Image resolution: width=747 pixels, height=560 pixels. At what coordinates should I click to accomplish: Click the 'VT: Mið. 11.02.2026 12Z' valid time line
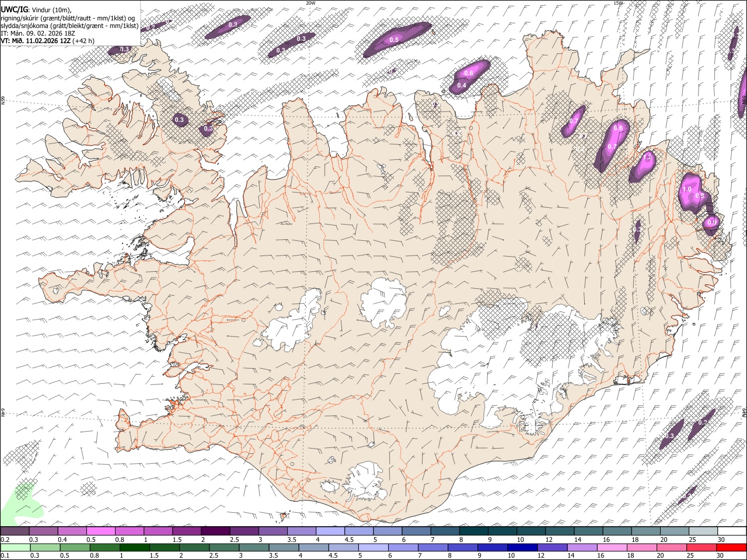click(x=36, y=41)
